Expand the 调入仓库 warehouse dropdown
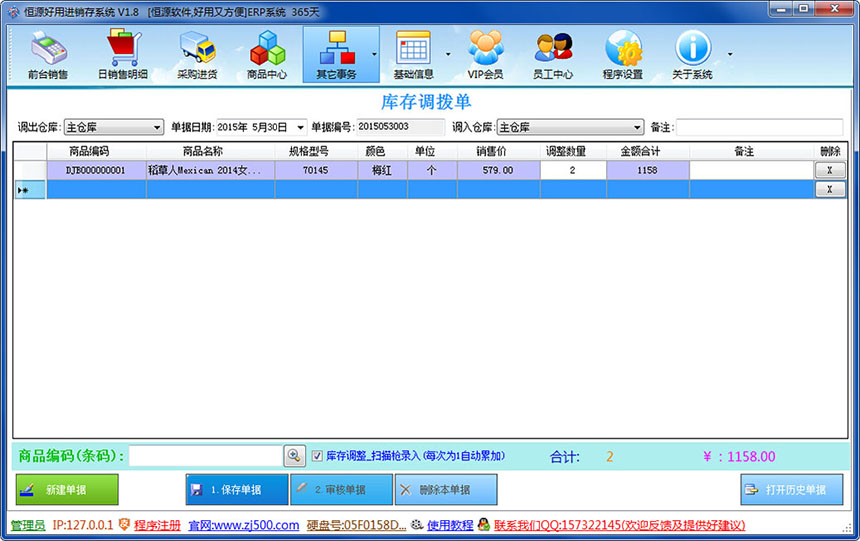860x541 pixels. [x=637, y=128]
